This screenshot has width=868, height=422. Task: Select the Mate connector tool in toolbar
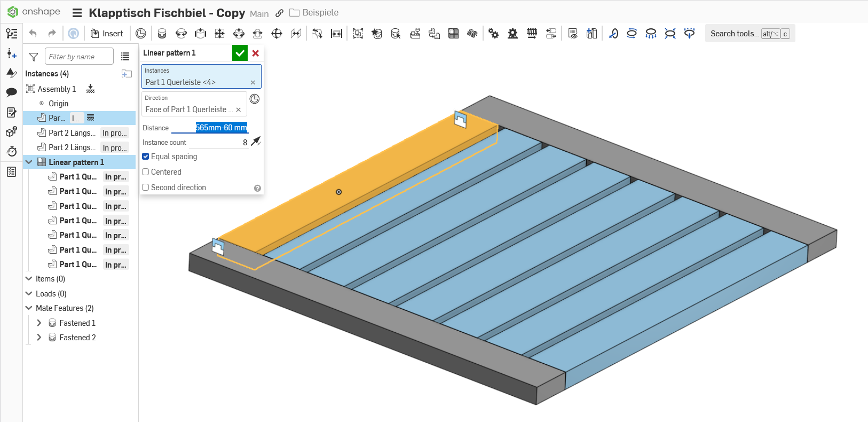pyautogui.click(x=141, y=33)
